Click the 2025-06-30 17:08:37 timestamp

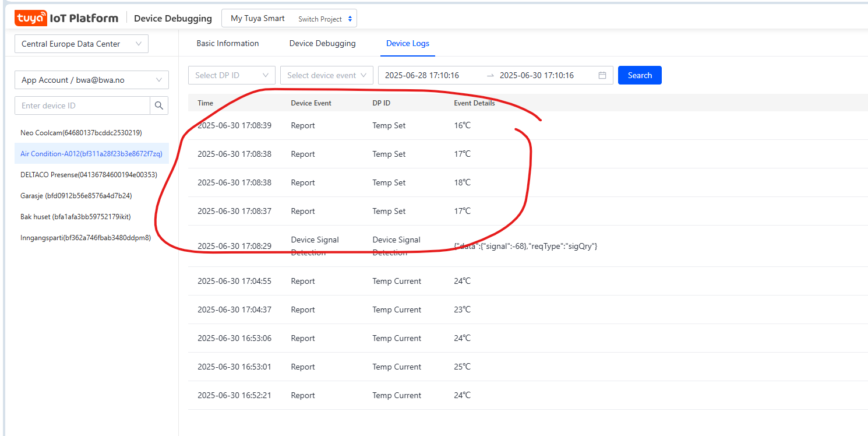coord(234,211)
